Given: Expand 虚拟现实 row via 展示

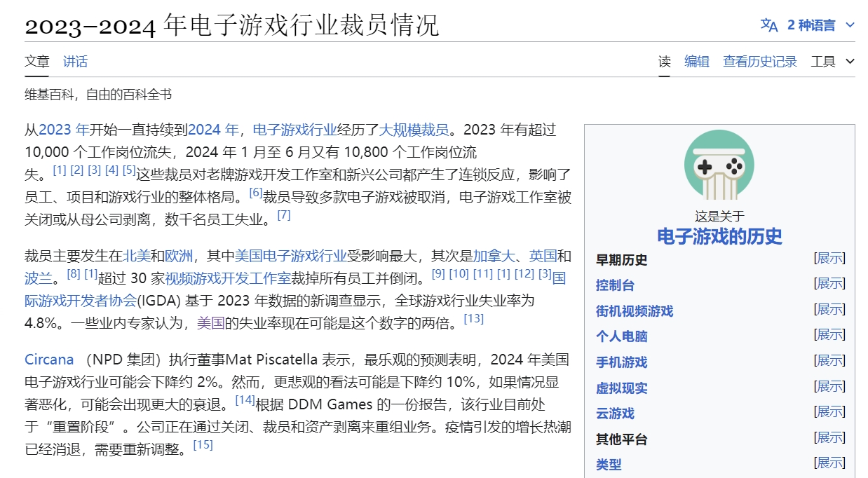Looking at the screenshot, I should tap(829, 386).
